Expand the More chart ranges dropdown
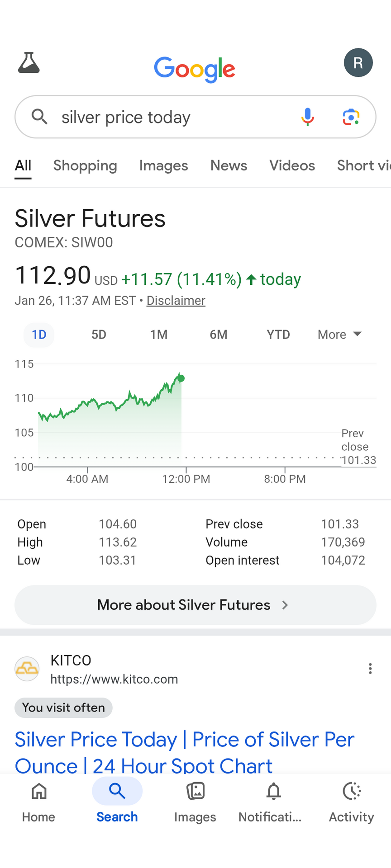This screenshot has width=391, height=868. click(339, 335)
